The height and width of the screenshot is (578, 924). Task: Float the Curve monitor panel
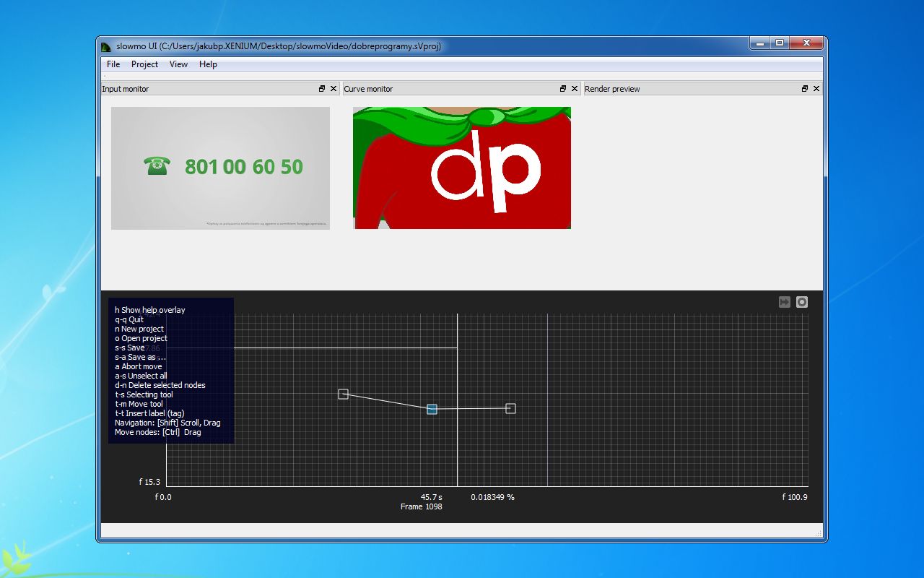tap(563, 89)
